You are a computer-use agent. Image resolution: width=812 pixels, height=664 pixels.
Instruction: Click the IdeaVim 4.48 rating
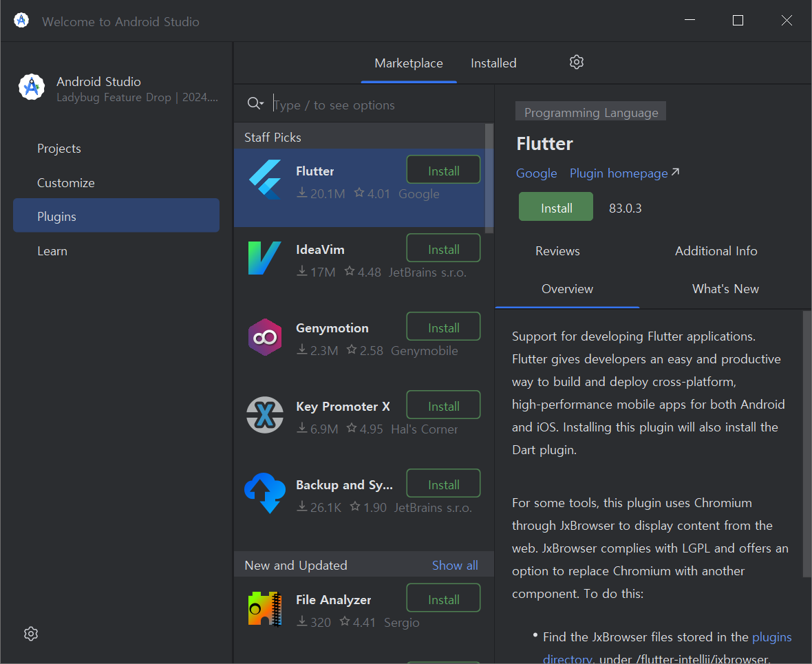[363, 272]
